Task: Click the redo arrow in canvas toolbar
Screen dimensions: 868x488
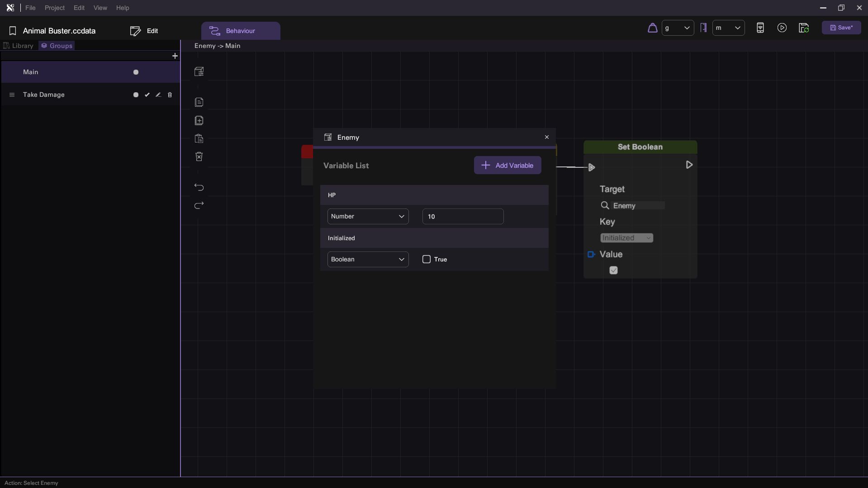Action: pos(199,205)
